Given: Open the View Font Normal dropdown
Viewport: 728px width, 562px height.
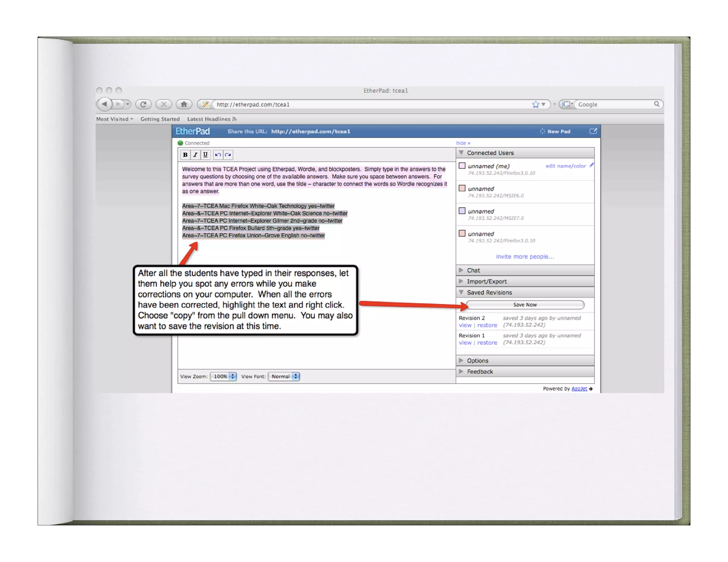Looking at the screenshot, I should pyautogui.click(x=284, y=377).
